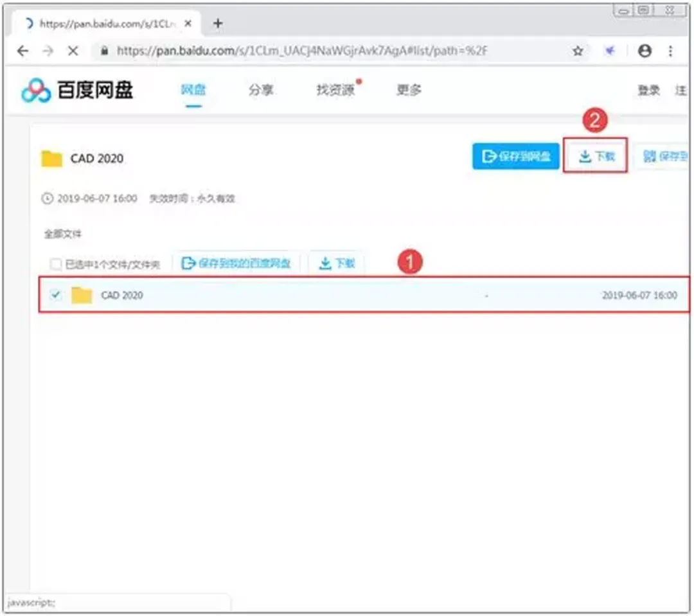
Task: Click the clock icon beside share date
Action: click(48, 198)
